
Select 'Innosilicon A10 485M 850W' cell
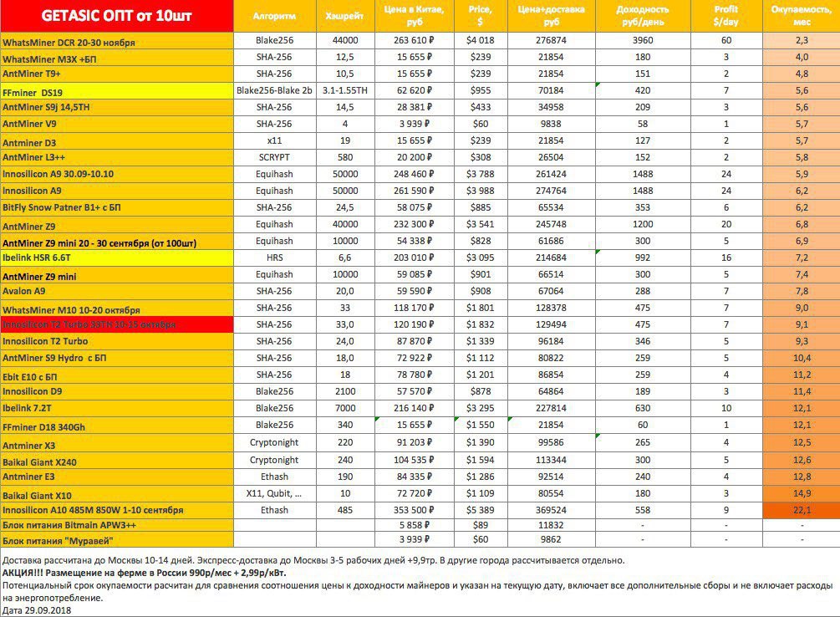(117, 510)
